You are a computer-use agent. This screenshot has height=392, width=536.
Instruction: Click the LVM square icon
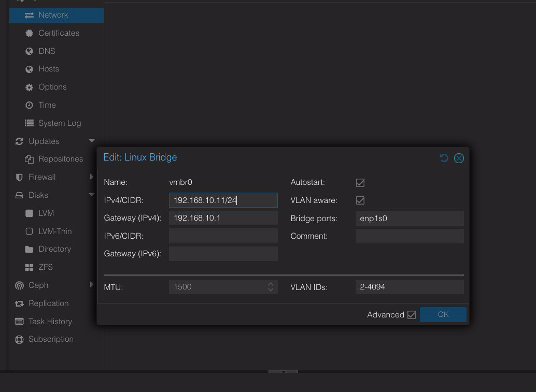click(30, 213)
